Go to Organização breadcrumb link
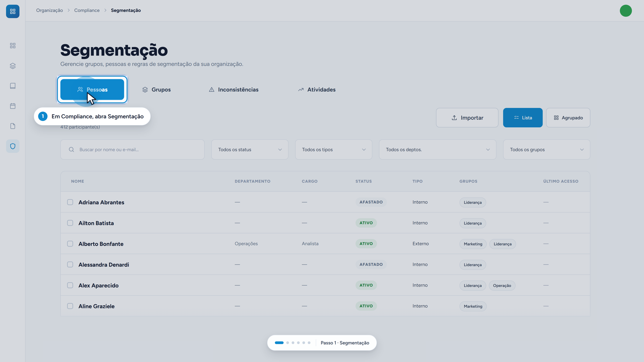 coord(49,10)
